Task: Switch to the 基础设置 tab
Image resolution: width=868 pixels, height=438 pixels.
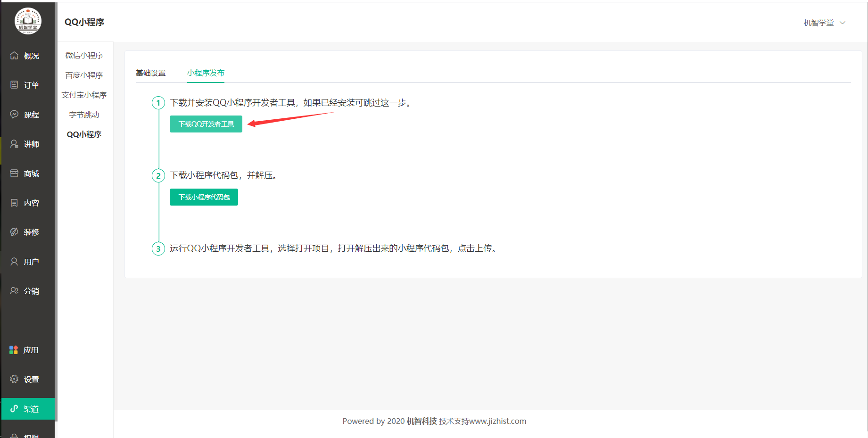Action: click(151, 73)
